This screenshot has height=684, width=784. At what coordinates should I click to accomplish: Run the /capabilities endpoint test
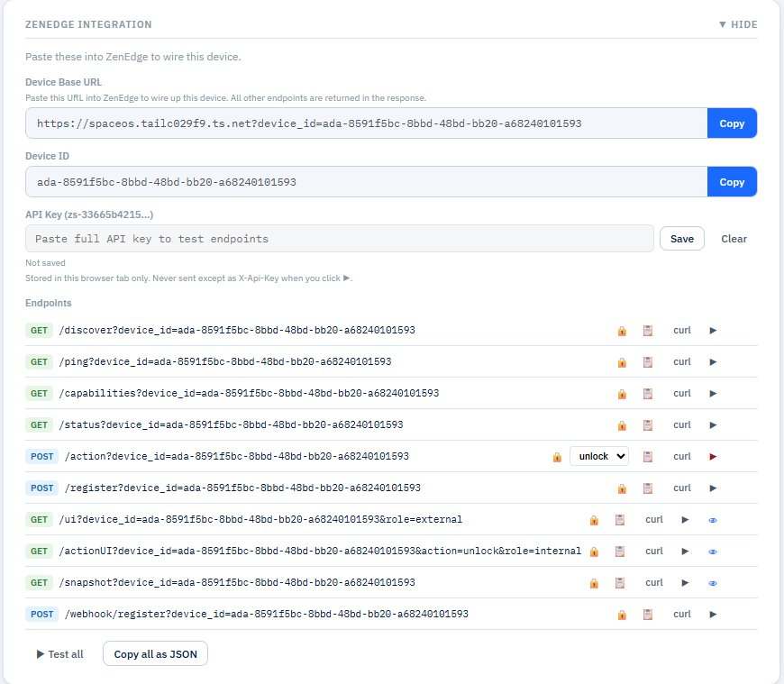(x=713, y=394)
